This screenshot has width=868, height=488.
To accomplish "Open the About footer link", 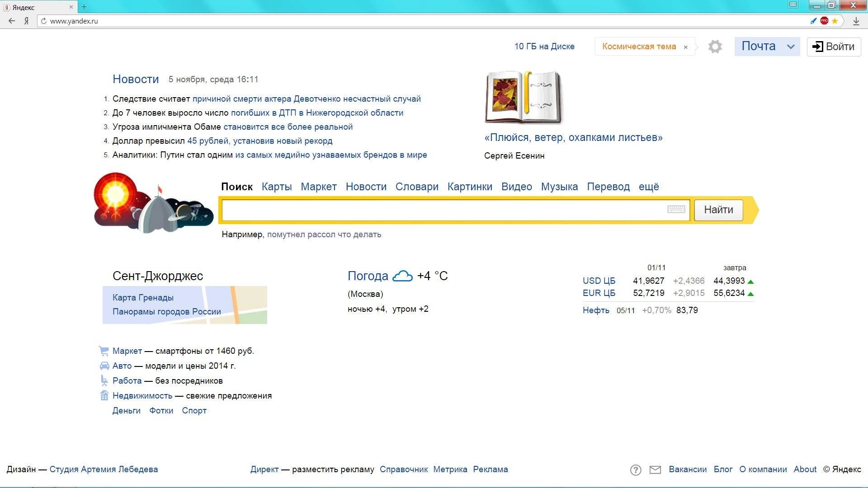I will pos(805,469).
